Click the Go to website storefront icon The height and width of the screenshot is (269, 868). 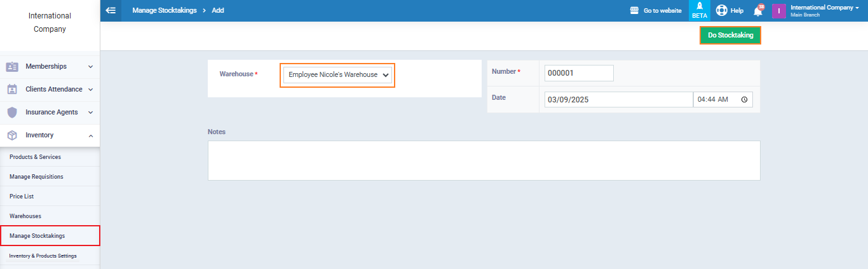634,11
